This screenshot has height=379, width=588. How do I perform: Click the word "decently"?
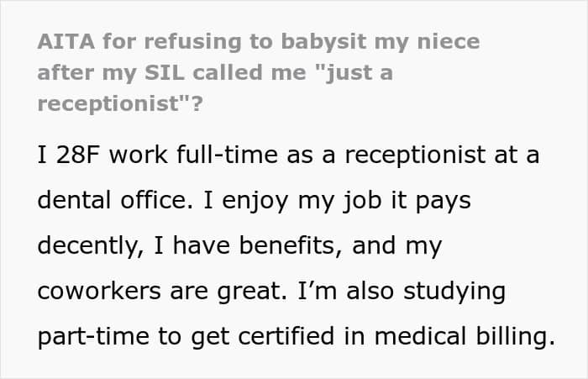(91, 246)
